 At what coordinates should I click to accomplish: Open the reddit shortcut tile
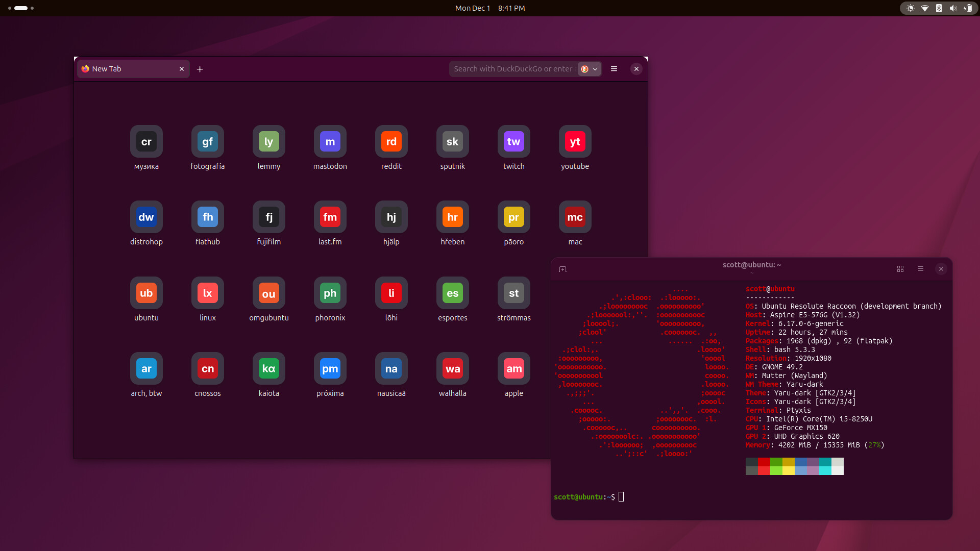click(x=391, y=142)
